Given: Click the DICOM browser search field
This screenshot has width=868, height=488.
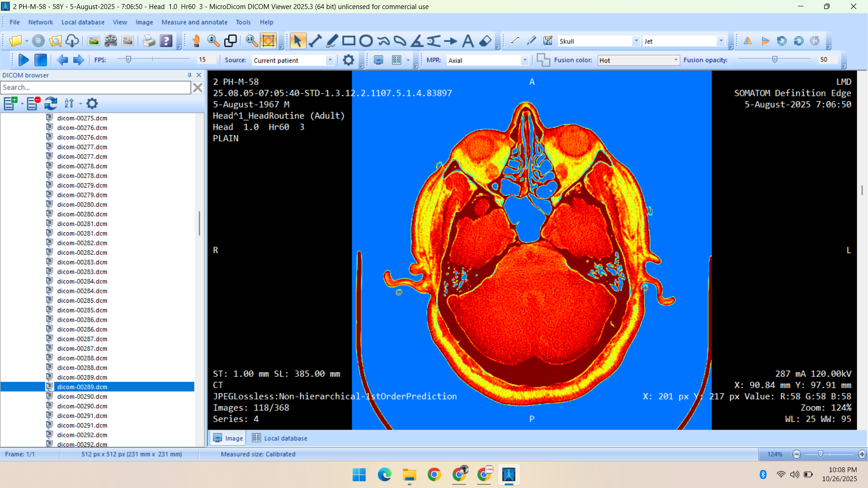Looking at the screenshot, I should coord(96,88).
